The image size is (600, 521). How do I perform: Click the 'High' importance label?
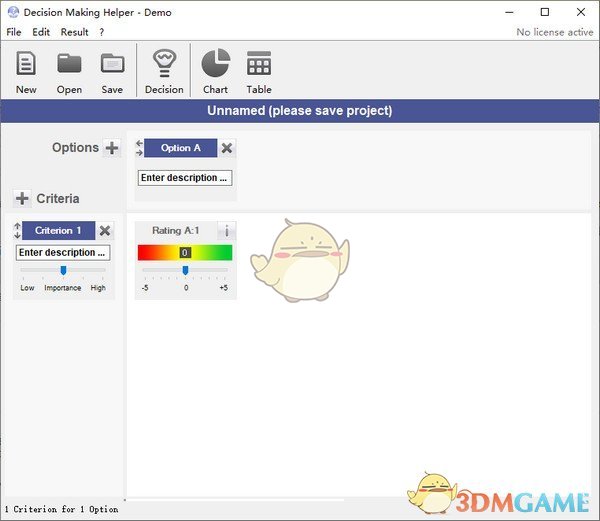point(98,288)
